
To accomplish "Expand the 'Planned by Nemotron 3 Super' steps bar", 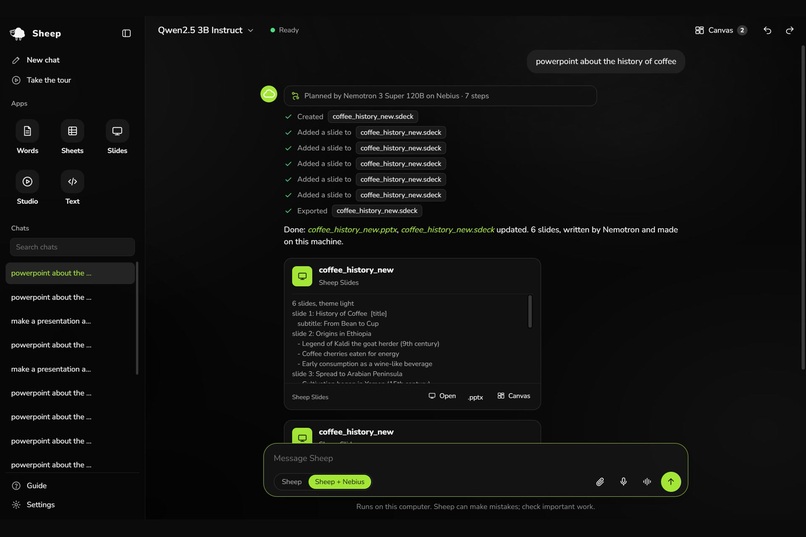I will coord(441,96).
